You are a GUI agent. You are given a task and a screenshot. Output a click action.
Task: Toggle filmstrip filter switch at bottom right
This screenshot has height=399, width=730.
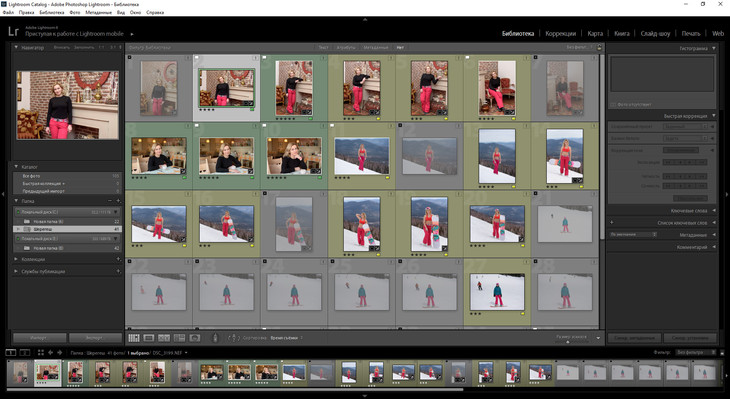[723, 352]
